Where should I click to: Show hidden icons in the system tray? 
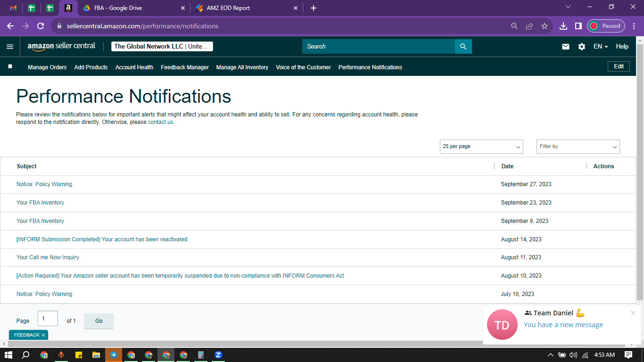pyautogui.click(x=550, y=355)
